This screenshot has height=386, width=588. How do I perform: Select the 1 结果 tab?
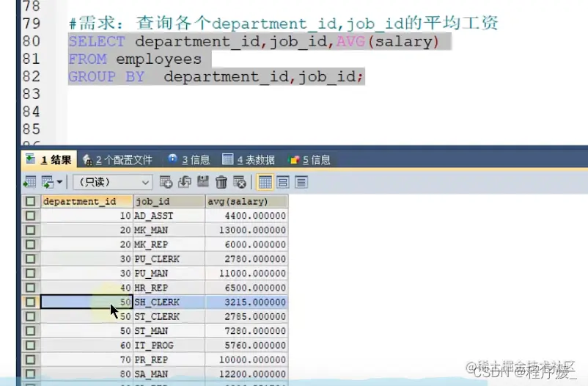tap(49, 159)
